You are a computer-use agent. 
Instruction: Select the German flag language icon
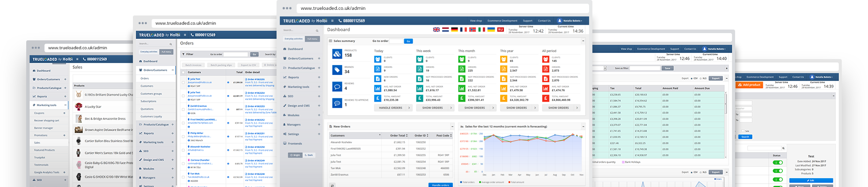coord(454,30)
